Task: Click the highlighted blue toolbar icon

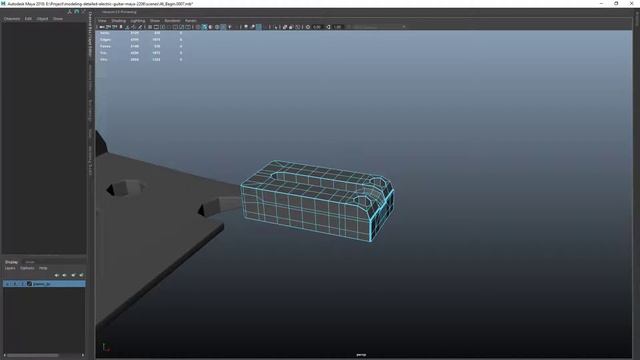Action: pos(259,27)
